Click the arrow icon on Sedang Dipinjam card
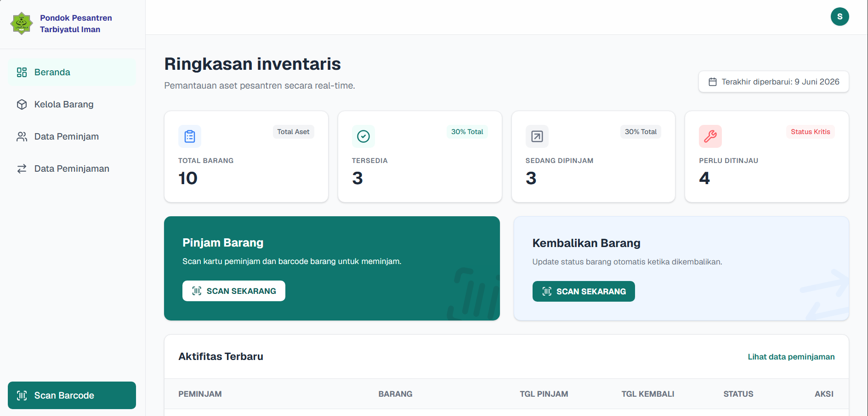 tap(537, 136)
